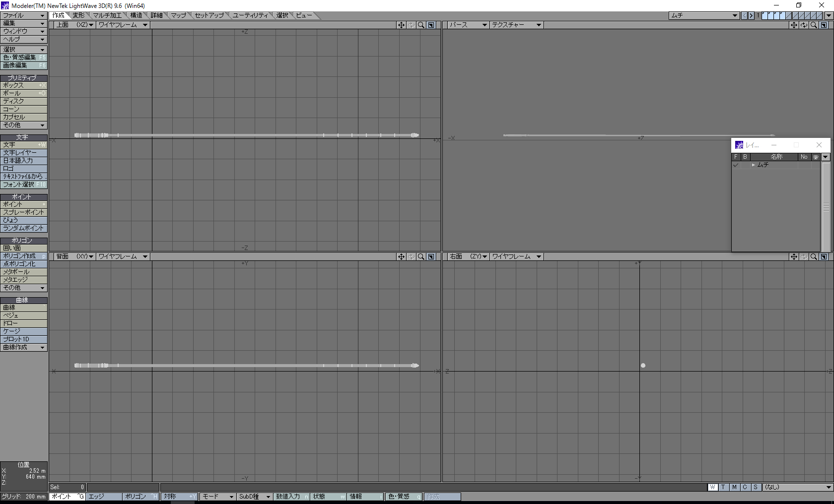The height and width of the screenshot is (504, 834).
Task: Click the rotate icon in the perspective viewport
Action: tap(804, 25)
